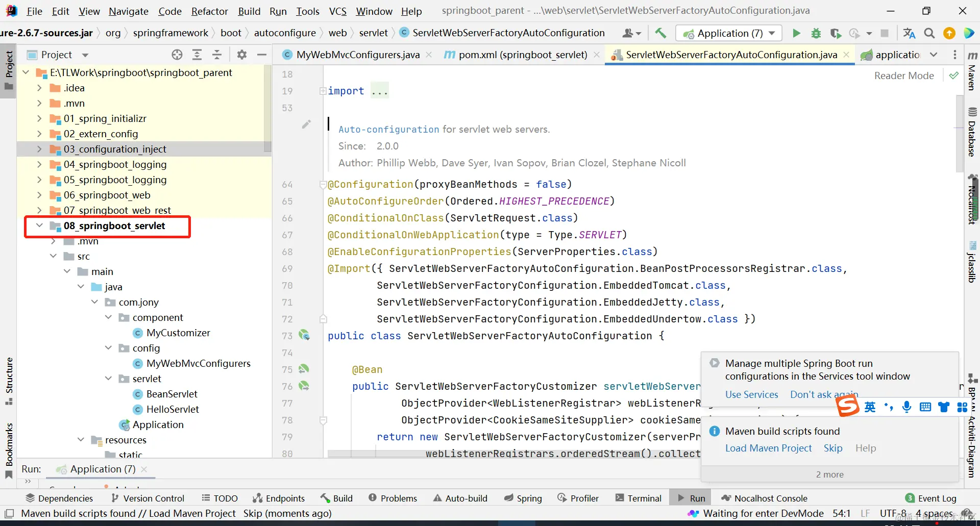This screenshot has height=526, width=980.
Task: Click the 54:1 line column indicator
Action: point(842,513)
